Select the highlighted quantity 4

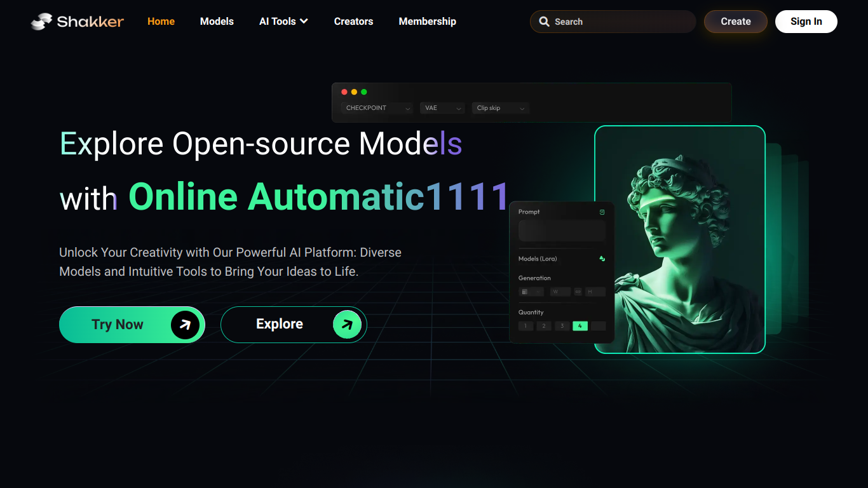pos(580,326)
